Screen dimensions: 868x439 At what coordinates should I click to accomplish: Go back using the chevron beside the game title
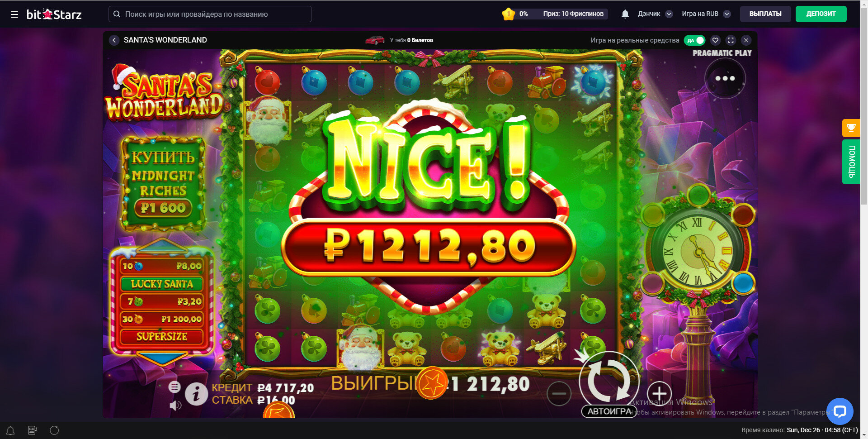[x=114, y=40]
